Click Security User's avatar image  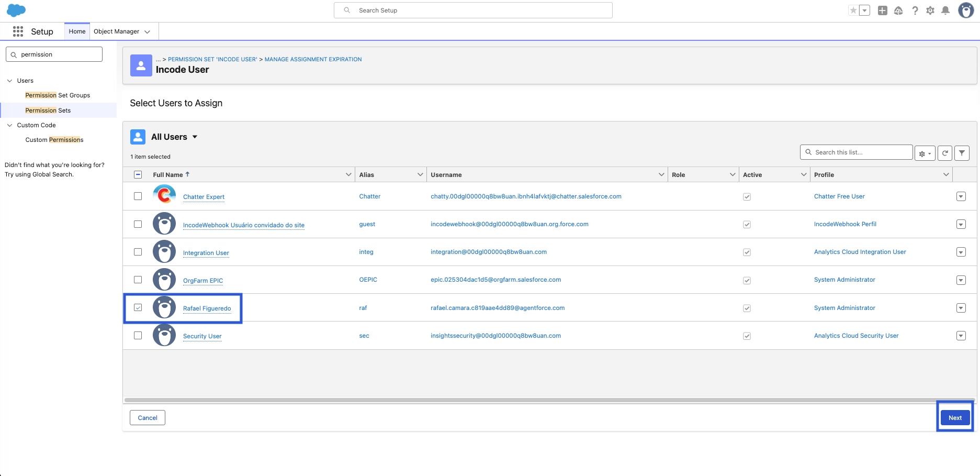(164, 335)
